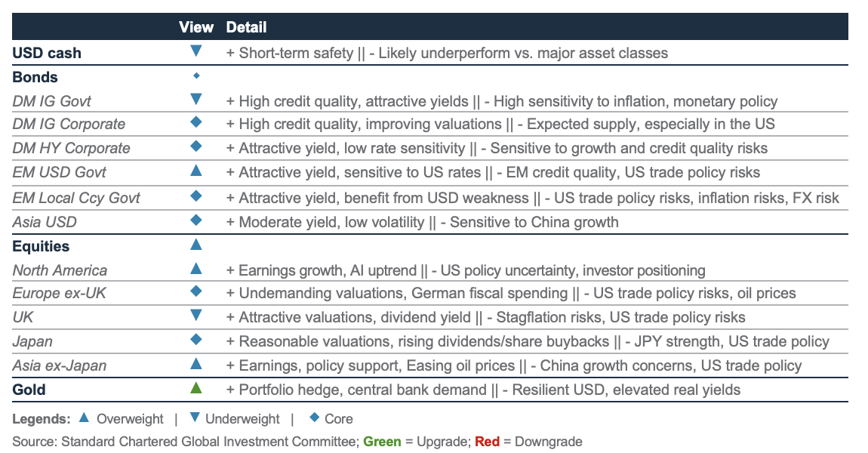Click the green Upgrade color label
Screen dimensions: 868x453
point(382,442)
